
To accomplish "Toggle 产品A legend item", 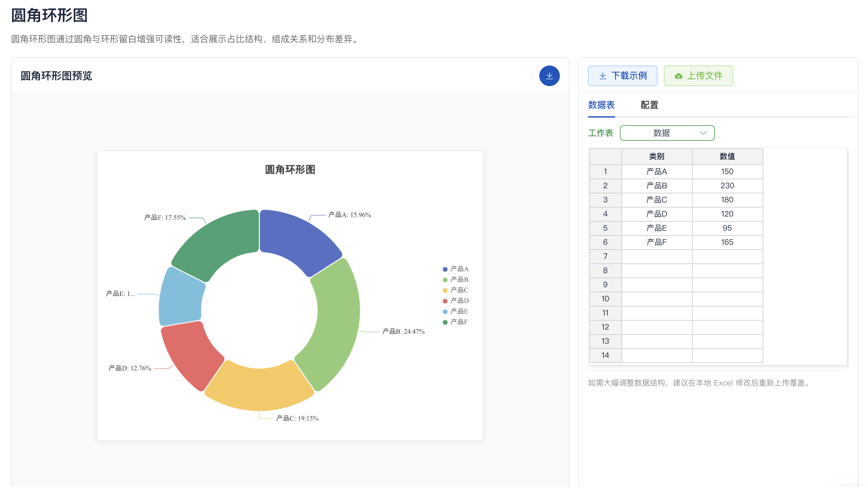I will 456,269.
